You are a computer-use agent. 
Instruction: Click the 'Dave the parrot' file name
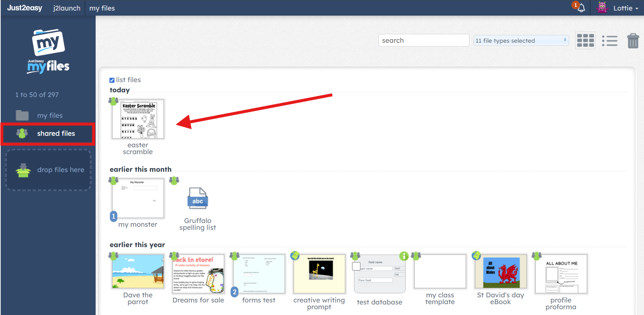click(x=138, y=298)
